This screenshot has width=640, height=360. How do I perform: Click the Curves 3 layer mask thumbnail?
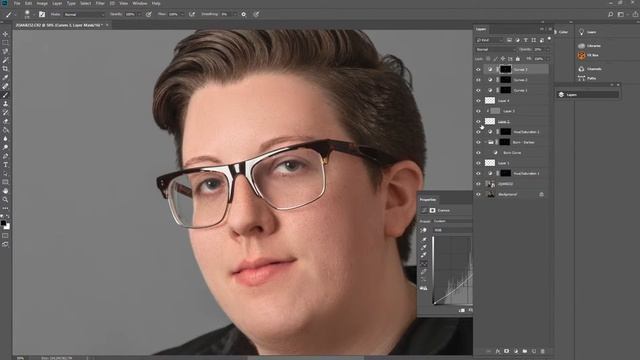click(x=505, y=69)
